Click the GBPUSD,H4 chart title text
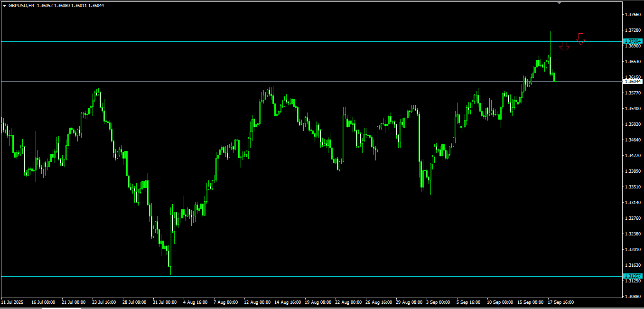This screenshot has width=644, height=309. pyautogui.click(x=21, y=6)
